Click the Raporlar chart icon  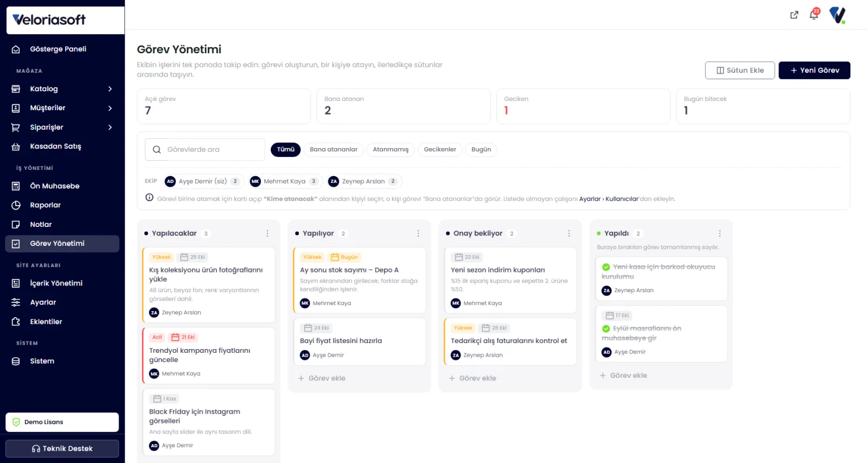(x=16, y=205)
